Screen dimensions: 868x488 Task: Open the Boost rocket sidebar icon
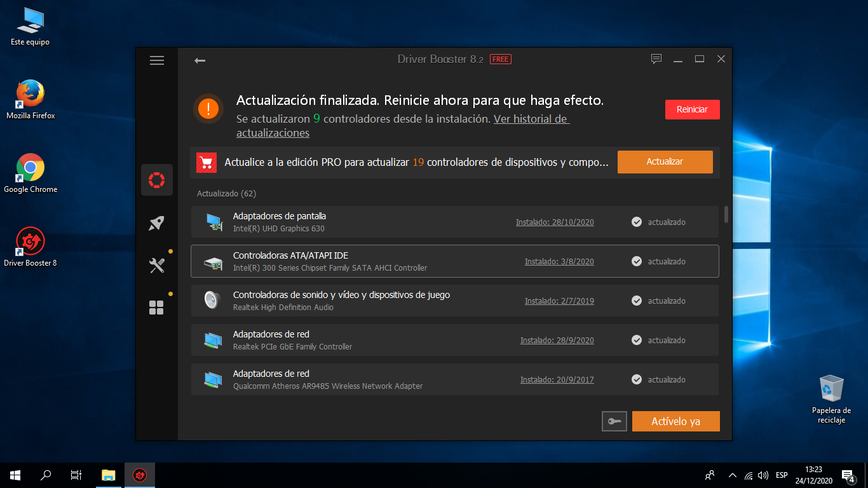click(156, 223)
